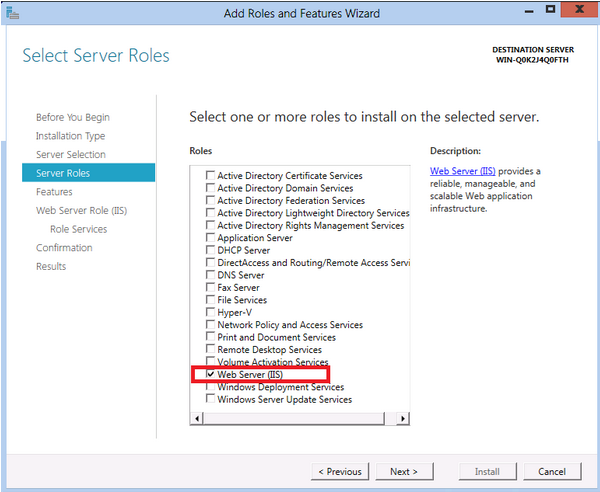Click the roles list left scroll arrow
The image size is (600, 492).
[197, 419]
